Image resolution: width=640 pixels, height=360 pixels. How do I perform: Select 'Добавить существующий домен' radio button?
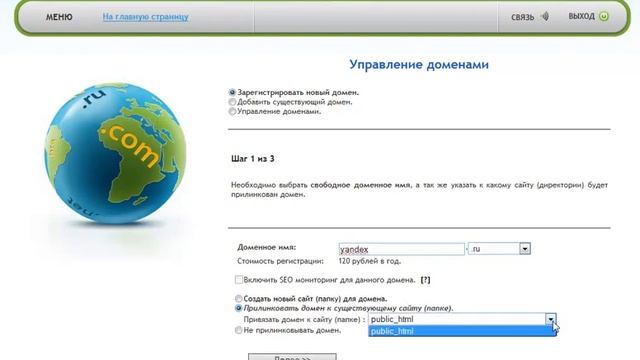[x=232, y=102]
